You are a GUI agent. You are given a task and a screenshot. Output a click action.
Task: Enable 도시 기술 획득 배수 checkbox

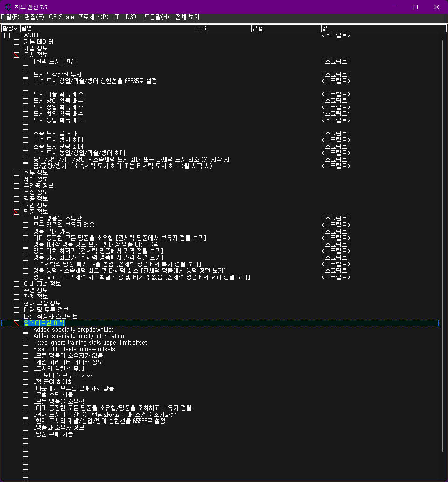(26, 94)
